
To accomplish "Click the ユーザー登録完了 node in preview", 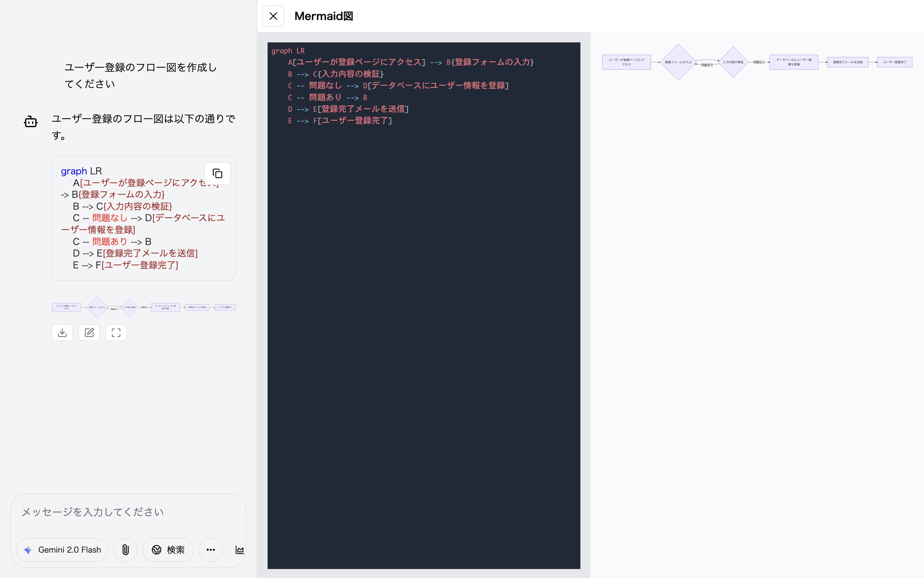I will [894, 62].
